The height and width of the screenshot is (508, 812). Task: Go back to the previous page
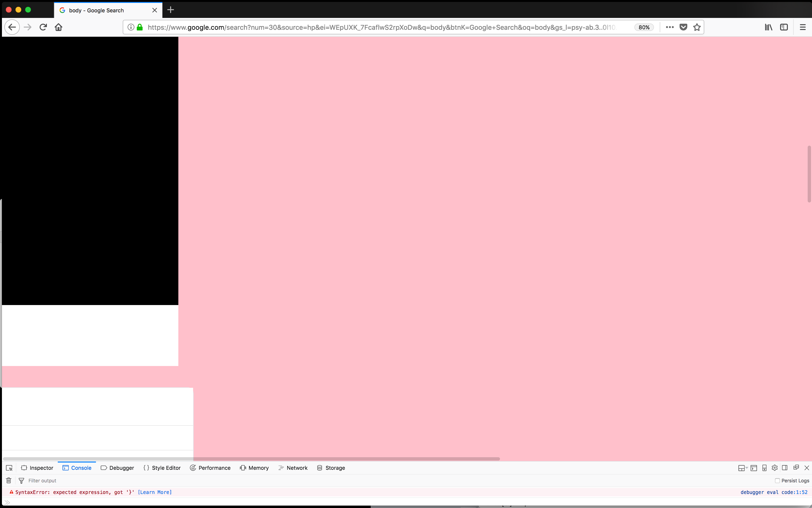click(12, 27)
